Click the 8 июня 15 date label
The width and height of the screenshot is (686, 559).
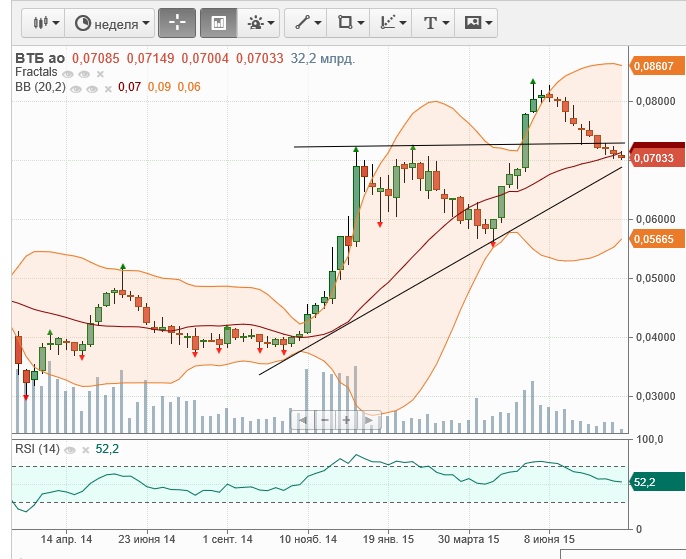[549, 539]
